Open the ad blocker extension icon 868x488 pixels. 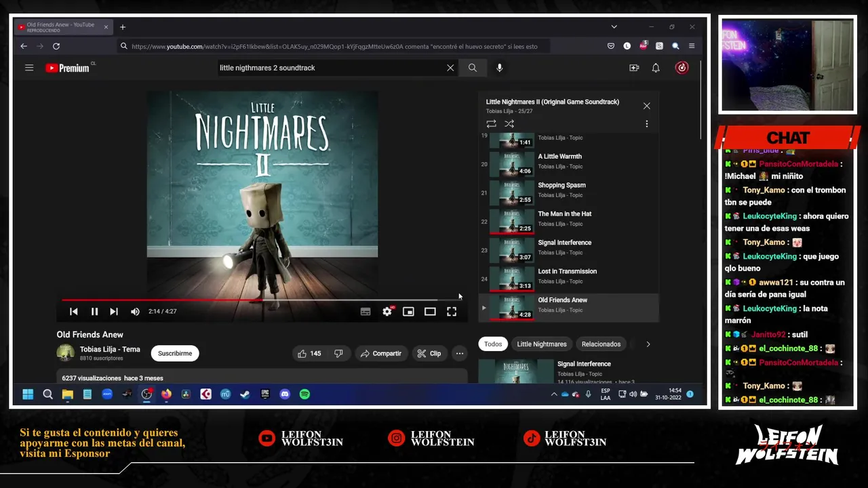(x=643, y=46)
